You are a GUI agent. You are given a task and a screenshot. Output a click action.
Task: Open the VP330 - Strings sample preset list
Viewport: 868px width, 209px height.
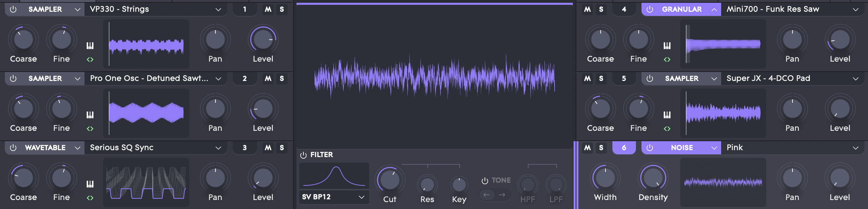[x=156, y=9]
